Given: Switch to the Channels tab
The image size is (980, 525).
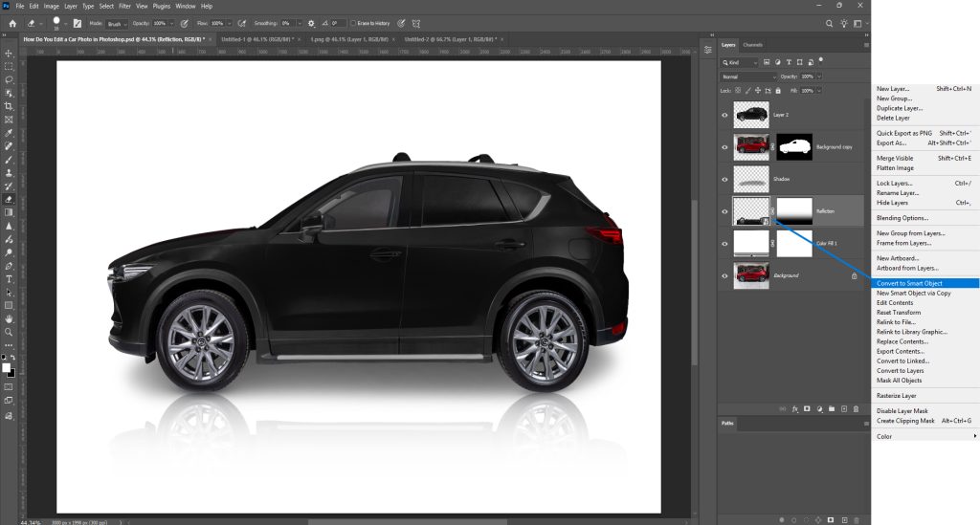Looking at the screenshot, I should (752, 45).
